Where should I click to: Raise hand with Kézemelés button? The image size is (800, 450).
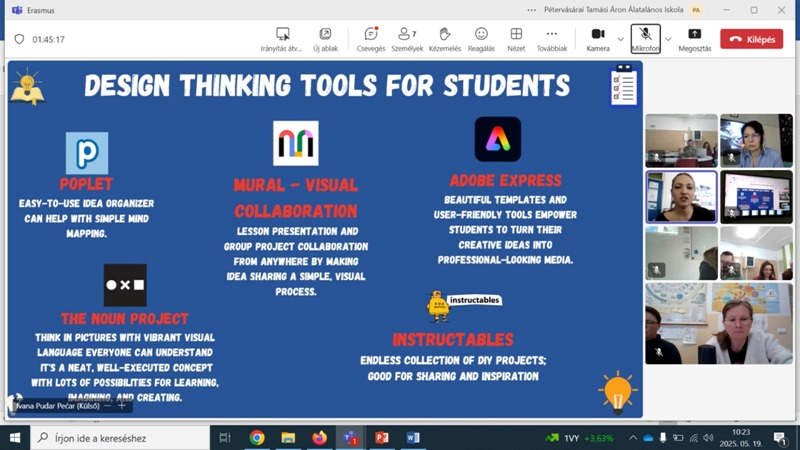444,39
